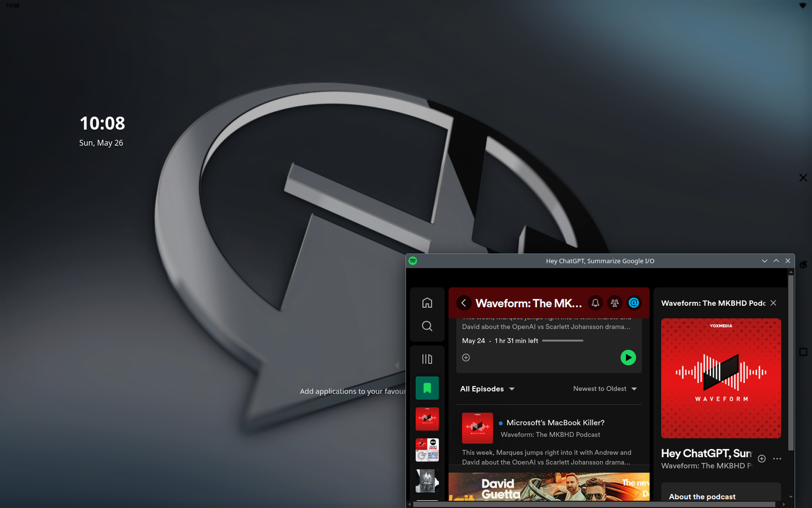Click the May 24 episode progress bar
The height and width of the screenshot is (508, 812).
pyautogui.click(x=563, y=341)
